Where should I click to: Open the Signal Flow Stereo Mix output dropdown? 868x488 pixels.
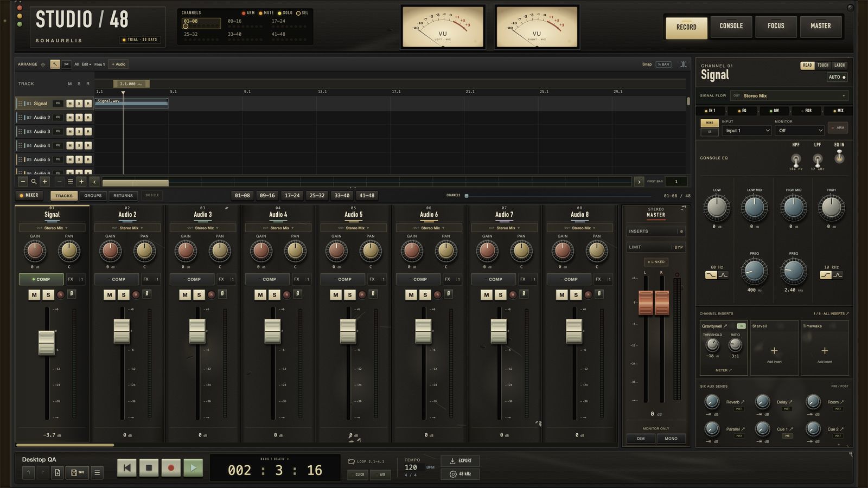789,96
